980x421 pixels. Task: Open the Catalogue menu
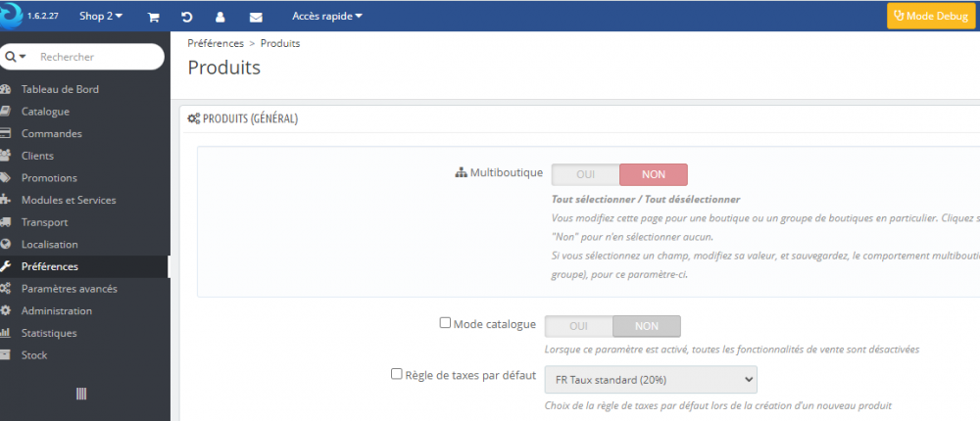coord(45,112)
